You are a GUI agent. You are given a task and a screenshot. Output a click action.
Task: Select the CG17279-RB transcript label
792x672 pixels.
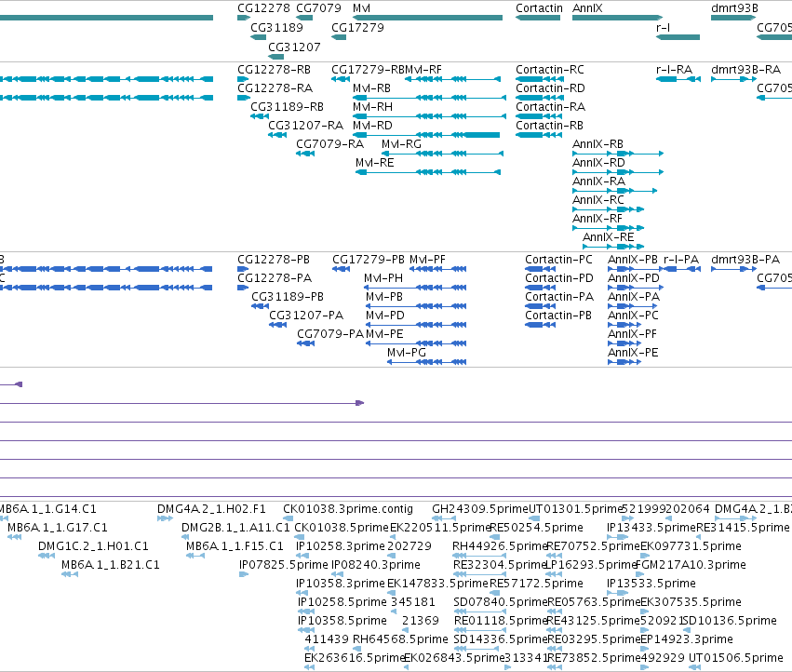pos(368,69)
